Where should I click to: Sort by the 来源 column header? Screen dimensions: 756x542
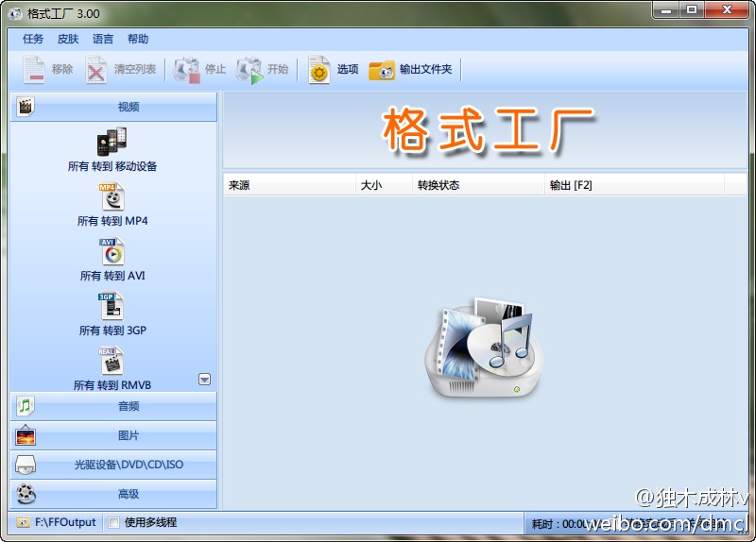289,185
